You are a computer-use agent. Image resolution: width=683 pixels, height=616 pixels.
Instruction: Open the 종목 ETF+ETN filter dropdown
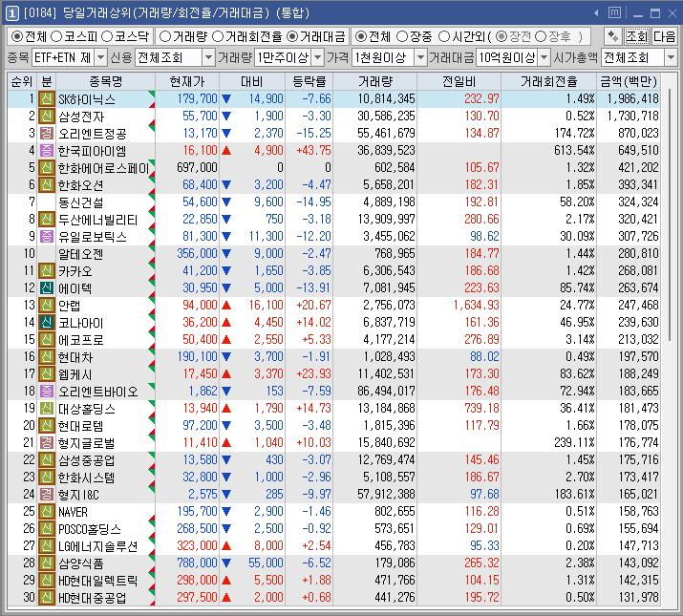pos(100,57)
